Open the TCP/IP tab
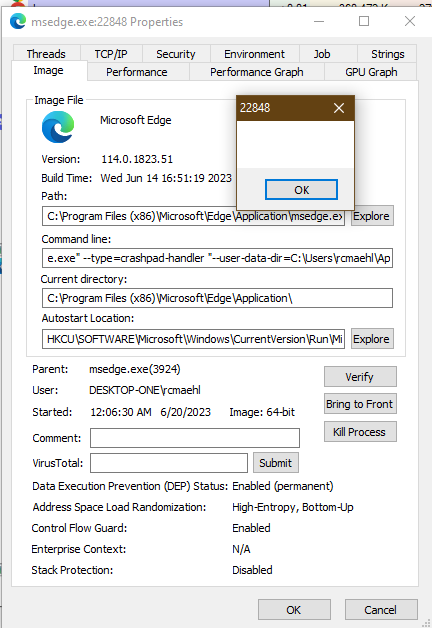432x628 pixels. (111, 54)
